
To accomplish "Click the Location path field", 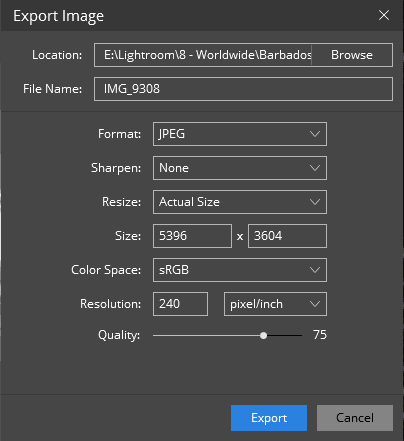I will coord(203,55).
